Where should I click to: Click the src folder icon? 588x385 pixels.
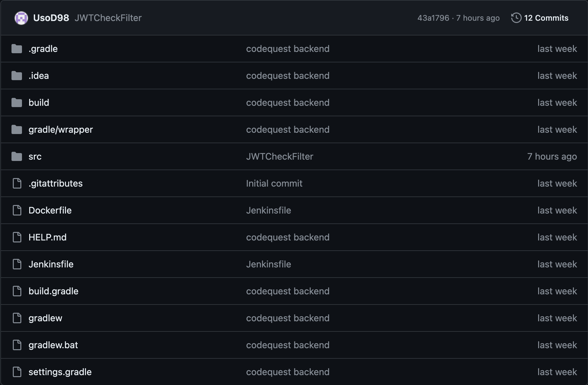pos(17,157)
